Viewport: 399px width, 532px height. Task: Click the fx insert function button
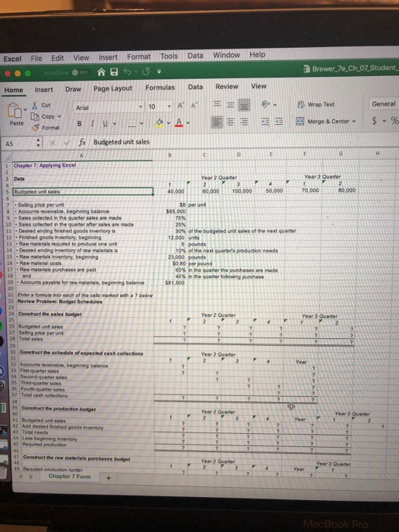point(82,142)
